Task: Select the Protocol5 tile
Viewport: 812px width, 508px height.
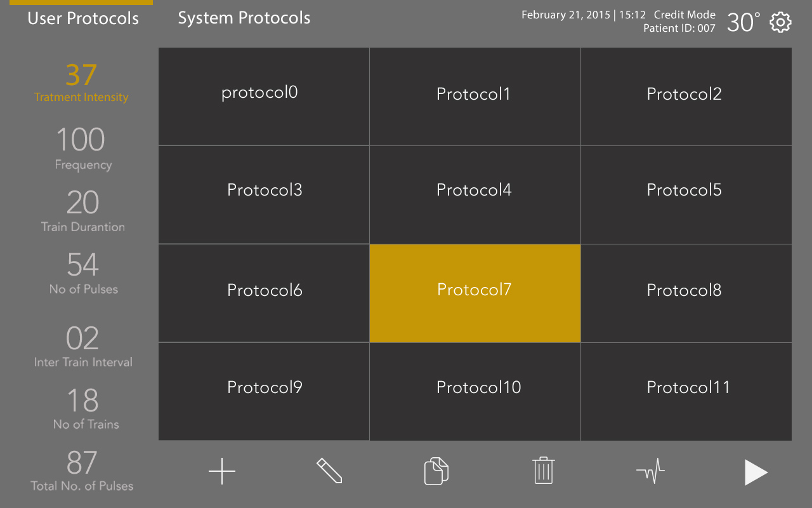Action: [686, 195]
